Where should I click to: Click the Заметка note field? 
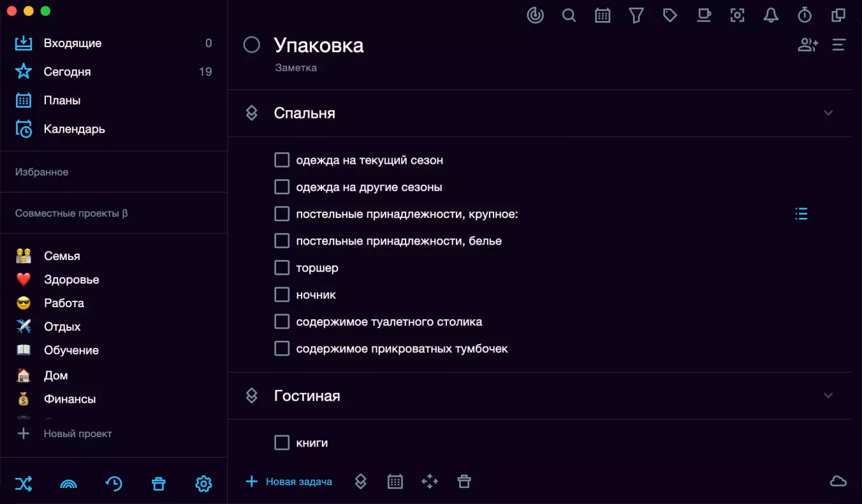click(x=296, y=67)
